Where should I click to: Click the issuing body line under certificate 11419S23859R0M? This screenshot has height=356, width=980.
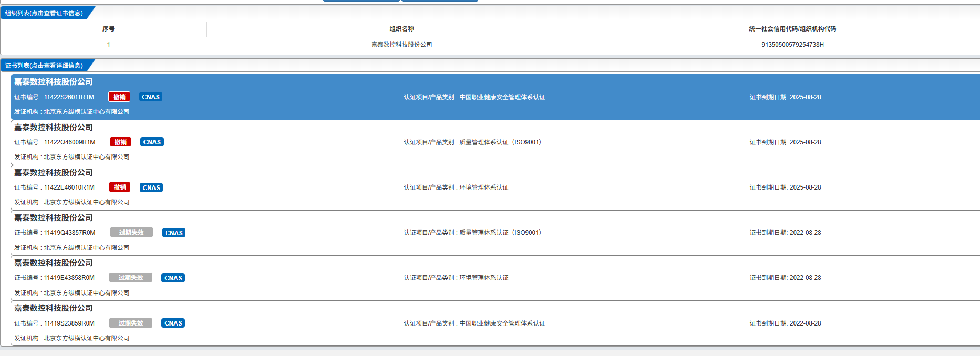coord(72,338)
